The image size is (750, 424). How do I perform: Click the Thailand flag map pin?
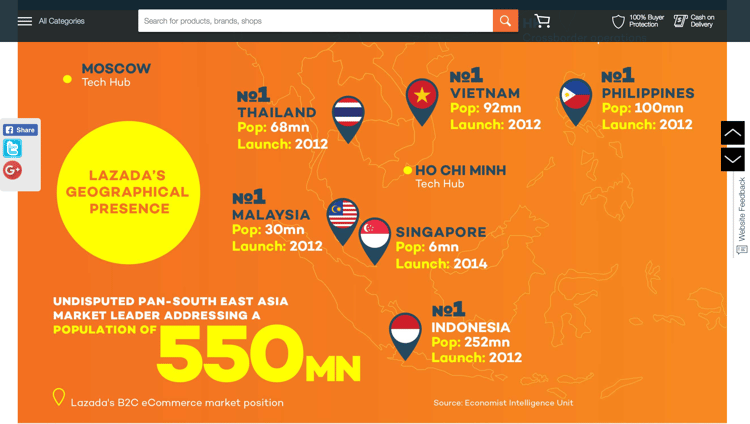pos(348,119)
